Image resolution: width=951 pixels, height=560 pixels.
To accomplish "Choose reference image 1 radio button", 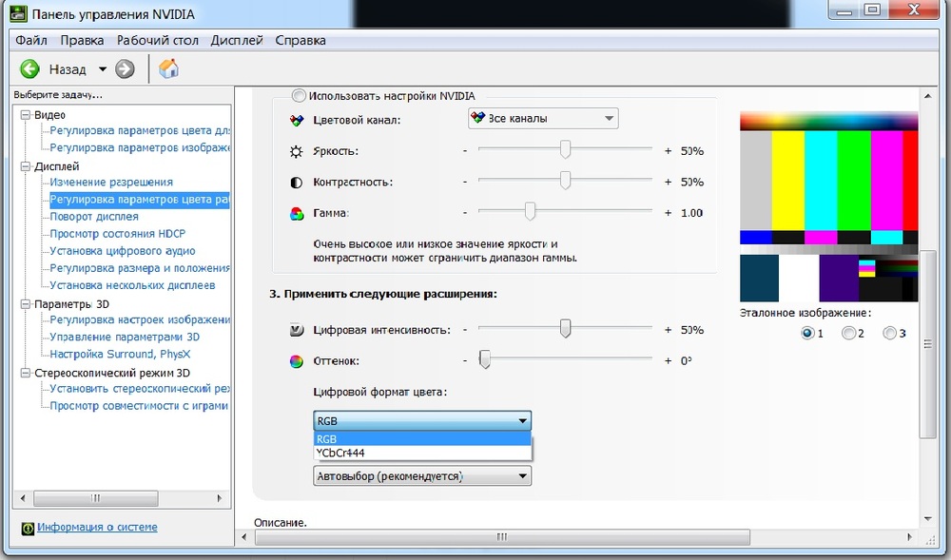I will click(807, 333).
